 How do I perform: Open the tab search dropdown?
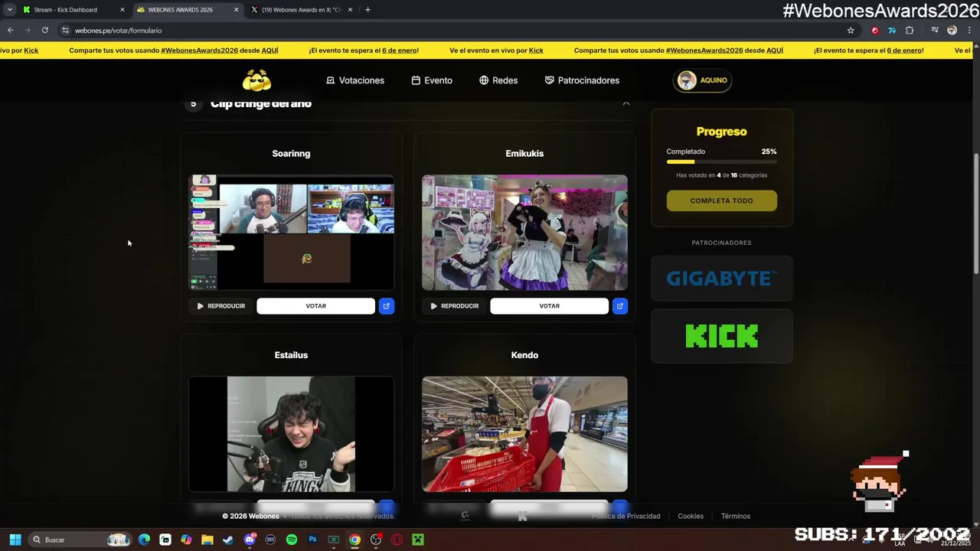click(x=9, y=10)
